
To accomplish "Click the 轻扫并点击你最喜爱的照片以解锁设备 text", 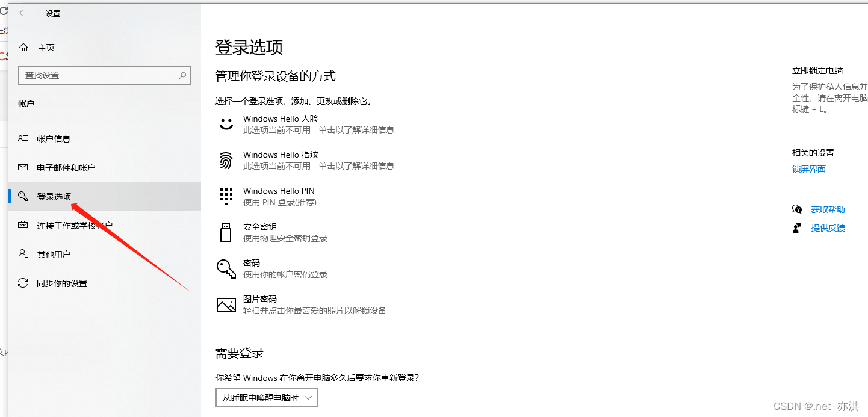I will click(315, 310).
